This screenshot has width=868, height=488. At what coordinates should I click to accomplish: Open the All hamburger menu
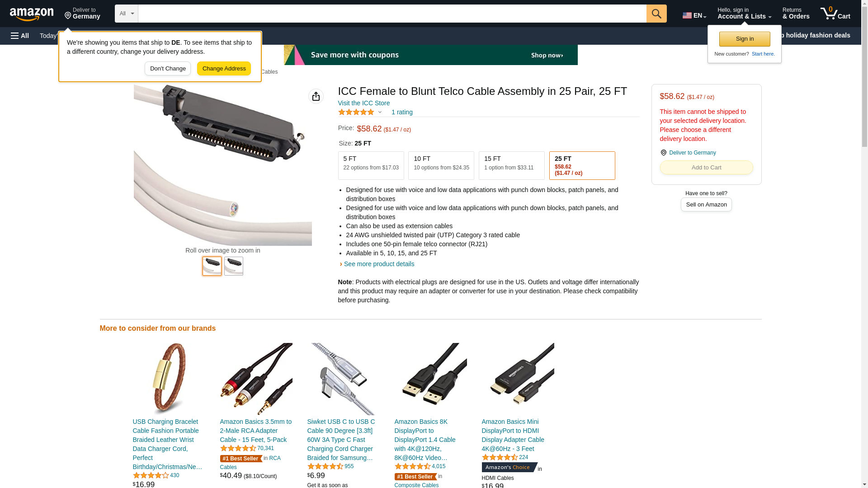pos(20,36)
